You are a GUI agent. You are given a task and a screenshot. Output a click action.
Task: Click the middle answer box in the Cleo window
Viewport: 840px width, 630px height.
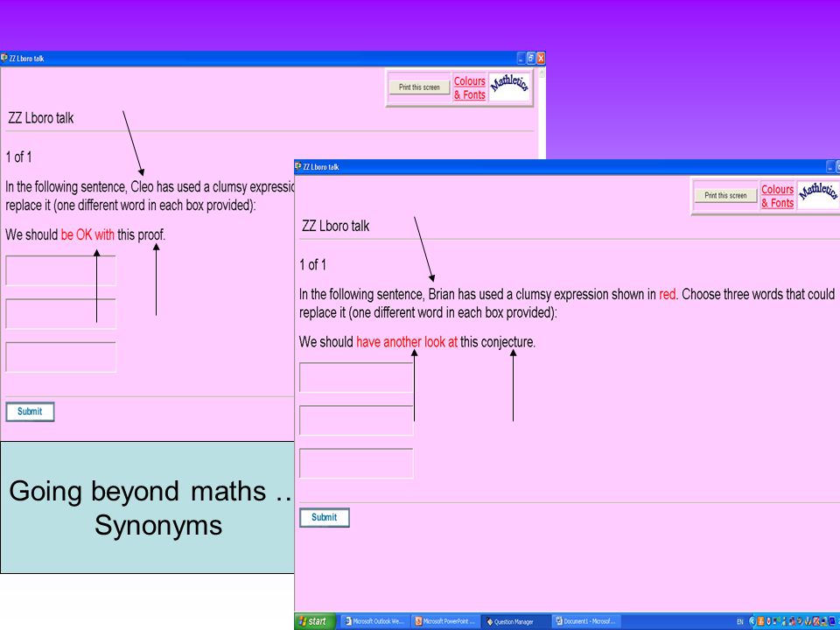pos(60,314)
